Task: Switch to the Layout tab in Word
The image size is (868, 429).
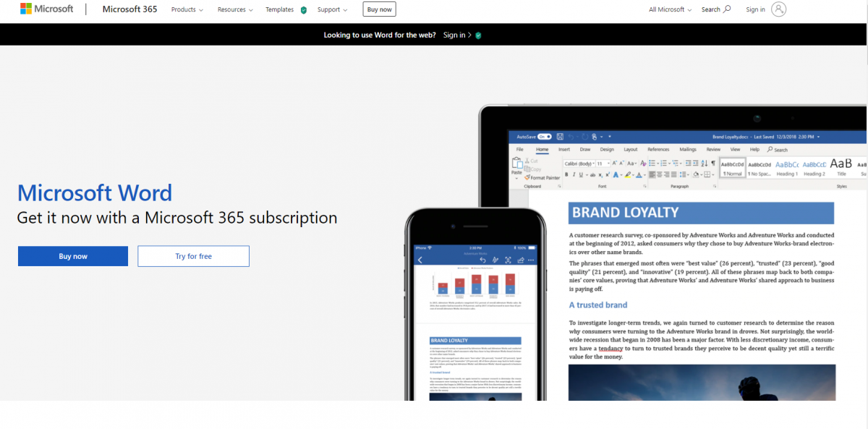Action: click(x=631, y=149)
